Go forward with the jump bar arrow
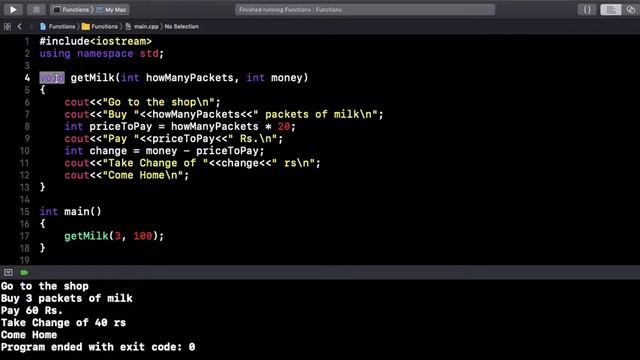 click(x=31, y=27)
